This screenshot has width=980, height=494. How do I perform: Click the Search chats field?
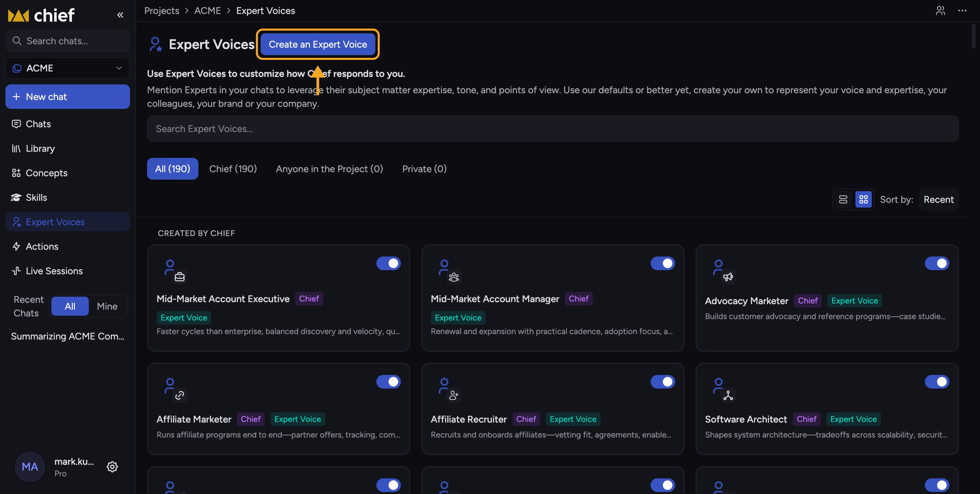click(68, 41)
